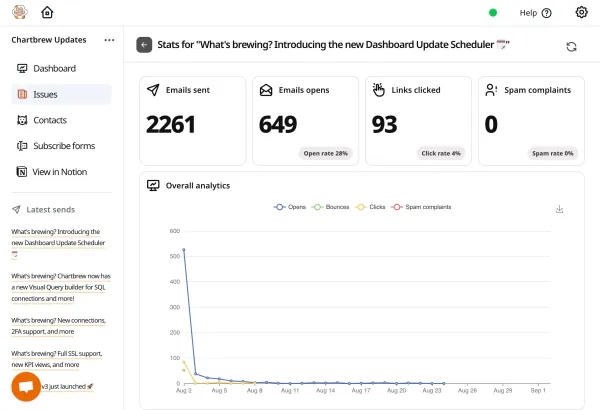Click the app logo at top left
Viewport: 600px width, 410px height.
pos(19,13)
